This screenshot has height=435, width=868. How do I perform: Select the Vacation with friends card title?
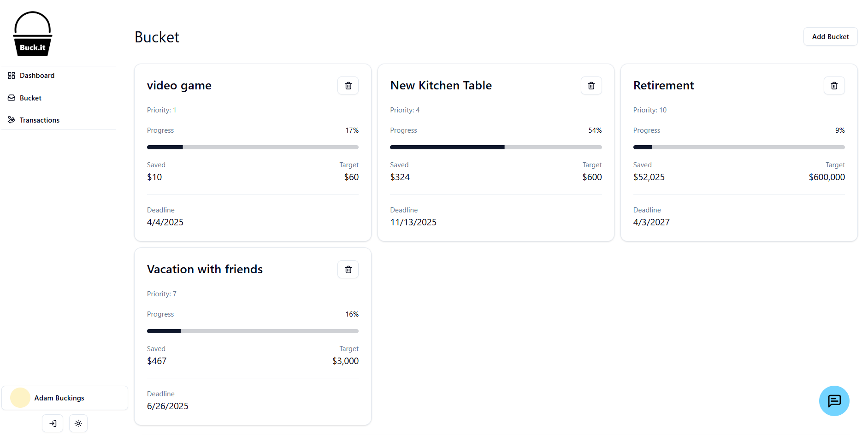coord(205,270)
